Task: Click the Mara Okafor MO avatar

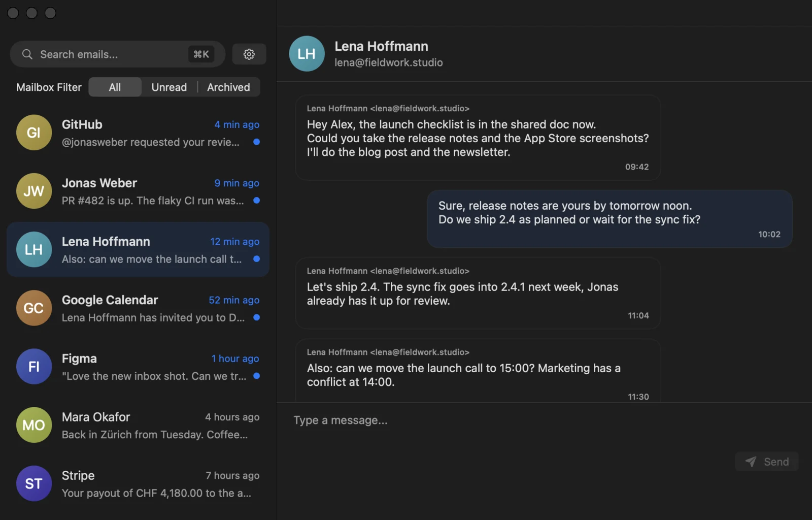Action: point(34,425)
